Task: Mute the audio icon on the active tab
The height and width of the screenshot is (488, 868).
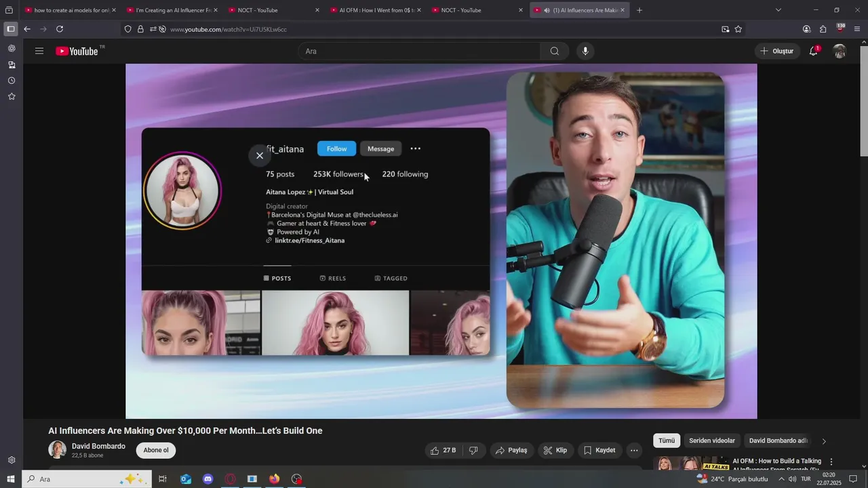Action: [547, 10]
